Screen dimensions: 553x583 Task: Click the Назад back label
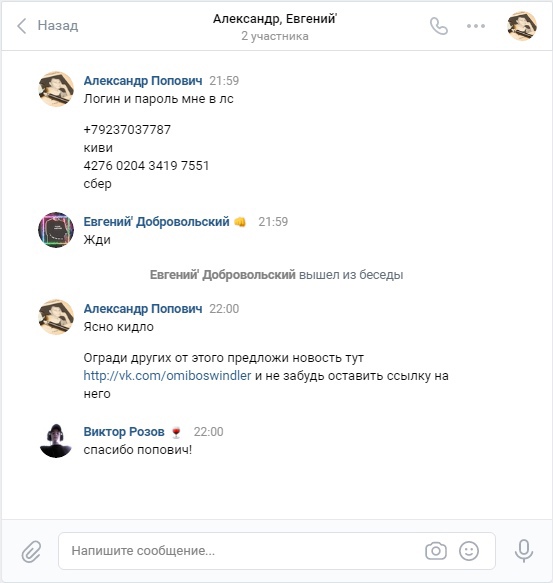[x=58, y=26]
